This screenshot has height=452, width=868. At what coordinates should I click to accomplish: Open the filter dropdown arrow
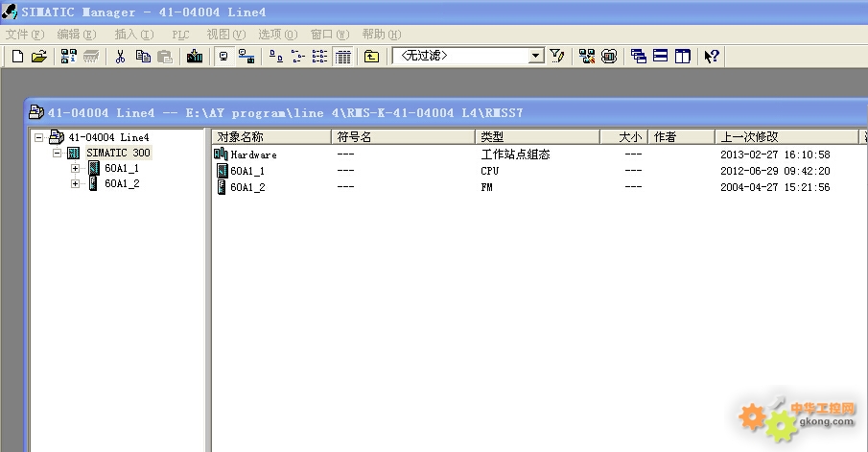[536, 56]
